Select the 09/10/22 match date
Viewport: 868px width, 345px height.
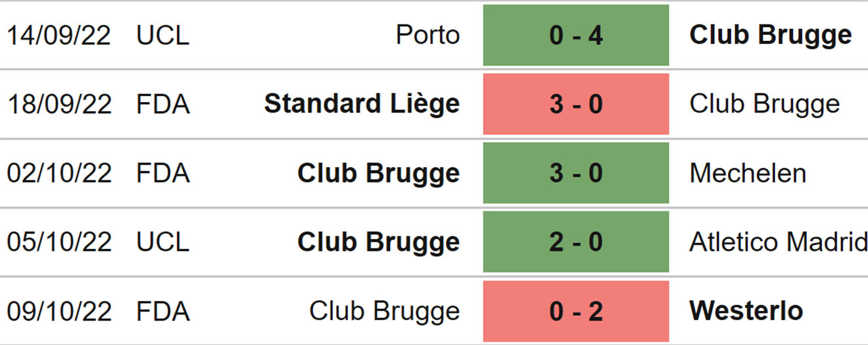pyautogui.click(x=59, y=311)
